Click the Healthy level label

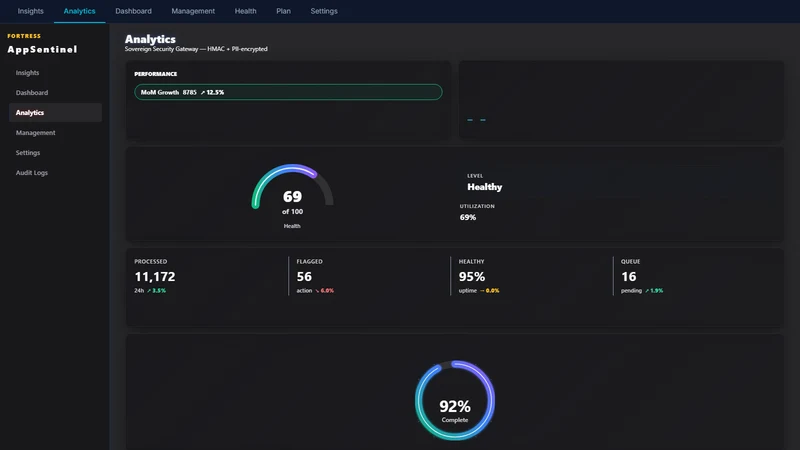tap(485, 187)
